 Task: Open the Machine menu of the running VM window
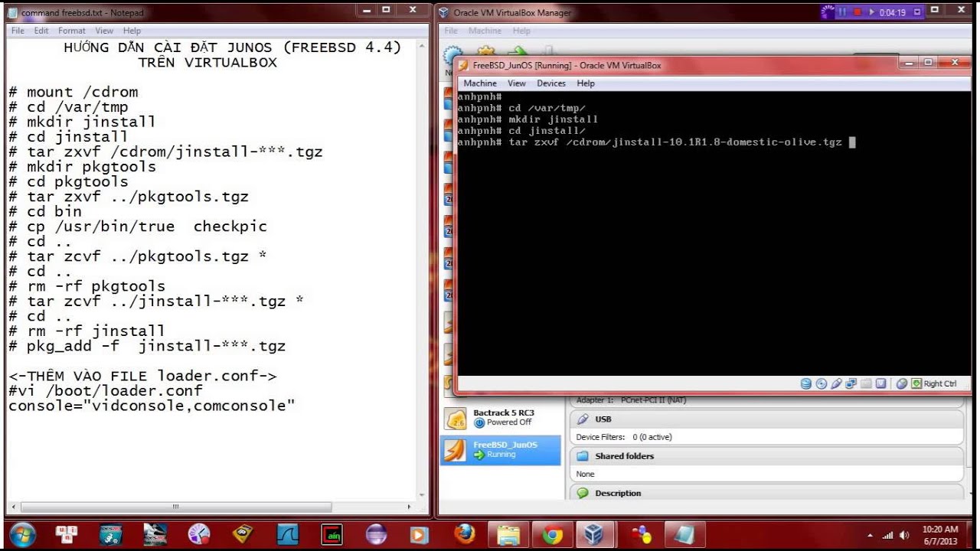click(480, 83)
